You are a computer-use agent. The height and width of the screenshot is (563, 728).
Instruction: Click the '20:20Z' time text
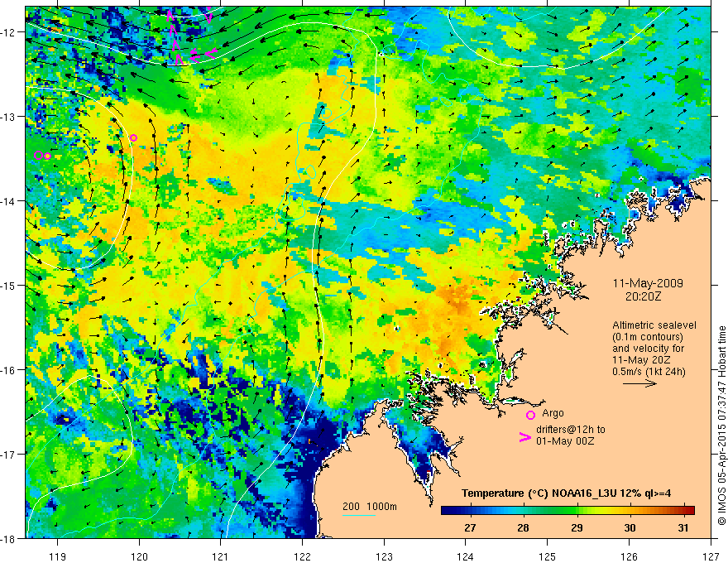[643, 296]
